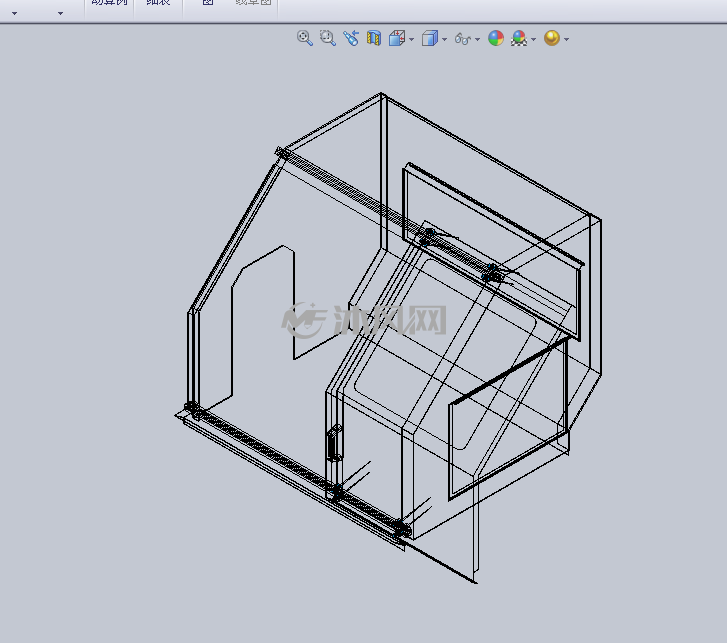Select the door handle on the wireframe model
The height and width of the screenshot is (643, 727).
click(334, 443)
